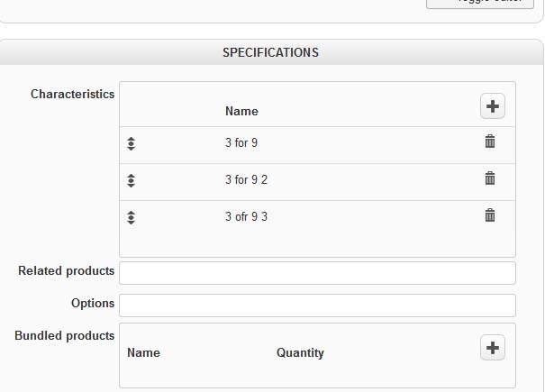The image size is (545, 392).
Task: Add a bundled product with plus button
Action: (492, 348)
